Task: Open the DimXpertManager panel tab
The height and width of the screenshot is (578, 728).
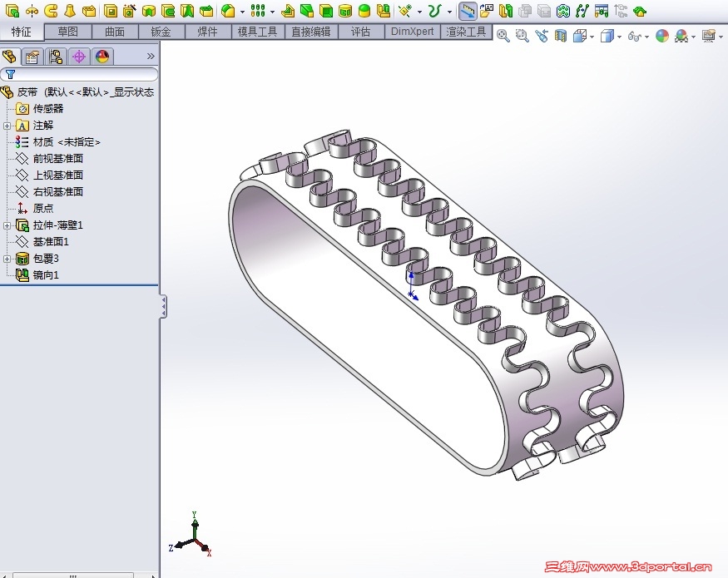Action: 79,57
